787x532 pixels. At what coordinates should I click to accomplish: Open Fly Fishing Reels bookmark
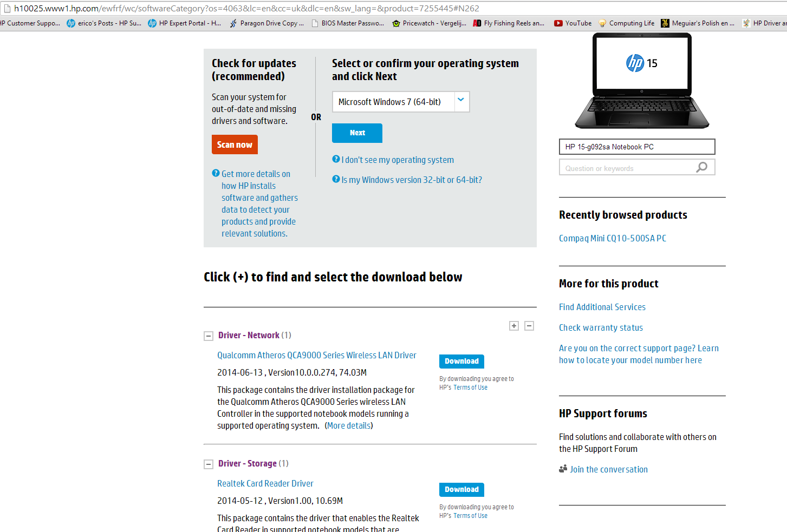(509, 23)
